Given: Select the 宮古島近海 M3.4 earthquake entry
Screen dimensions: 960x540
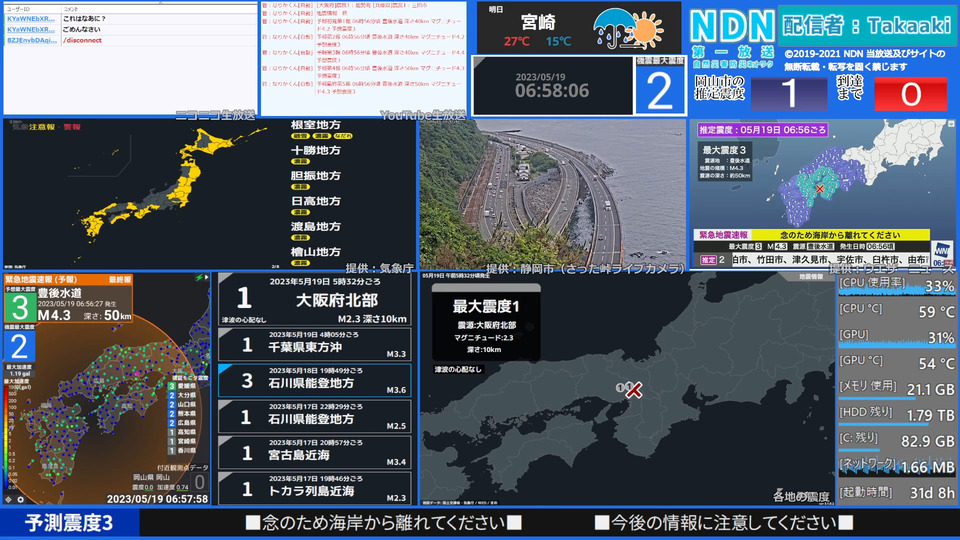Looking at the screenshot, I should [315, 452].
